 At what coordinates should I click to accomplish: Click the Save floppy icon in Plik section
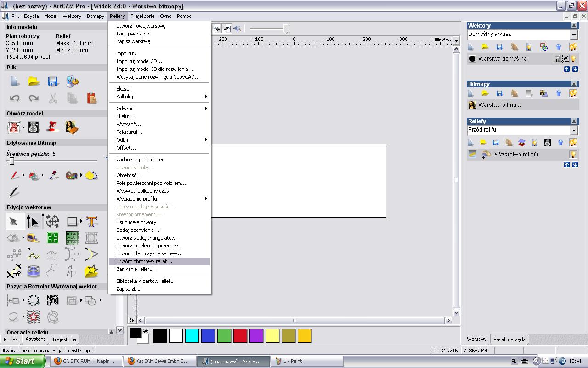click(53, 82)
